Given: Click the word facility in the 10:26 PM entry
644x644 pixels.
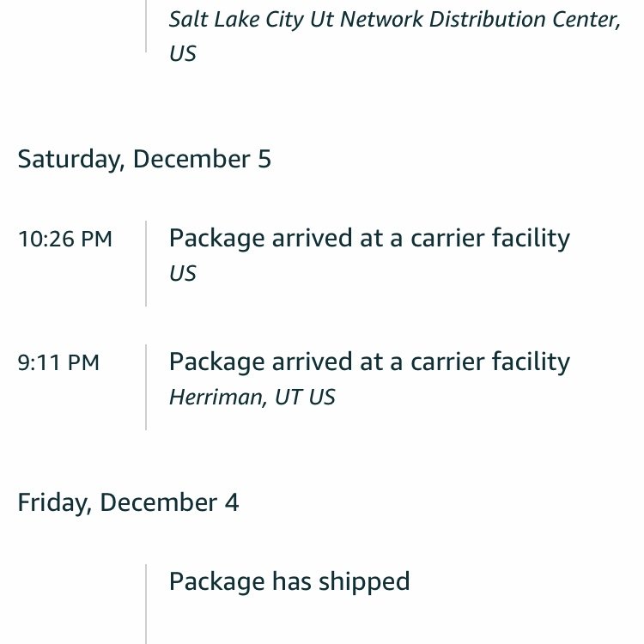Looking at the screenshot, I should tap(531, 239).
